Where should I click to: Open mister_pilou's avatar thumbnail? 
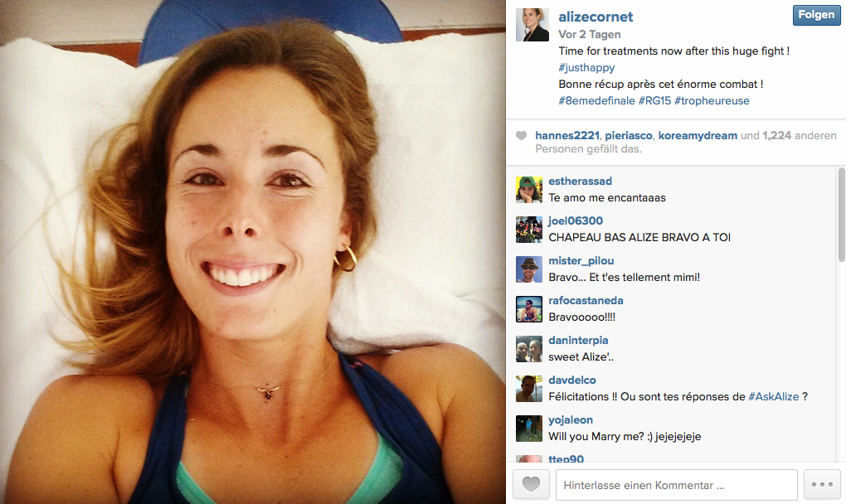click(529, 269)
